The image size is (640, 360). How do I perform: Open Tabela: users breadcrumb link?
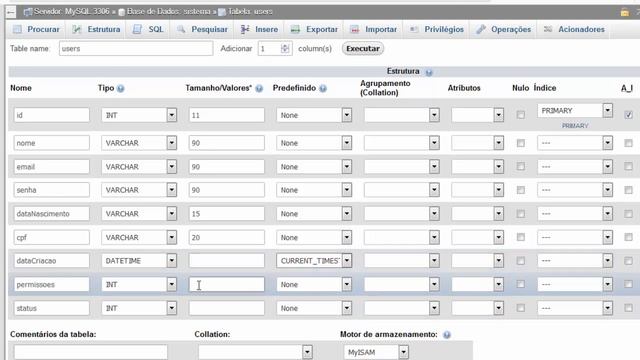click(250, 11)
